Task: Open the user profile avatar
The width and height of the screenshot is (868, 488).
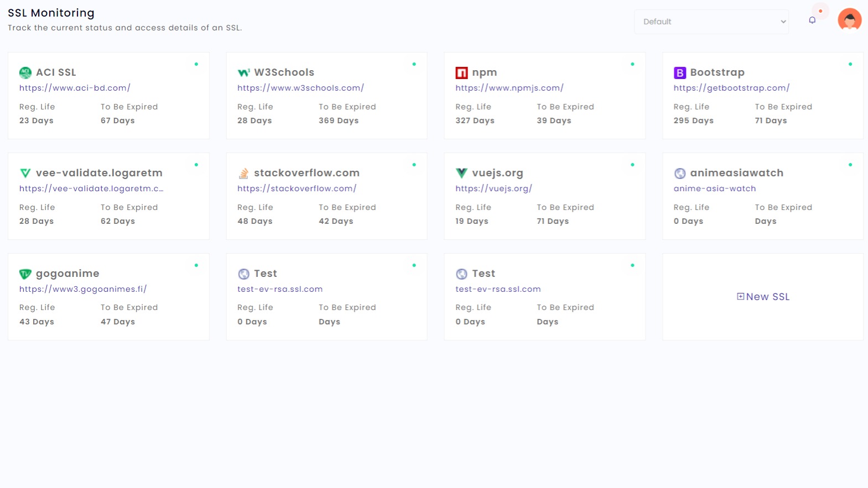Action: point(849,19)
